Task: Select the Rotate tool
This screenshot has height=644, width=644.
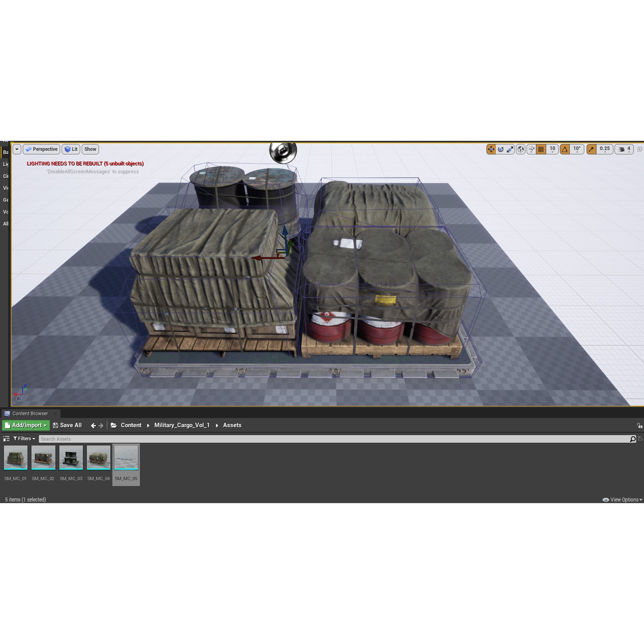Action: coord(500,149)
